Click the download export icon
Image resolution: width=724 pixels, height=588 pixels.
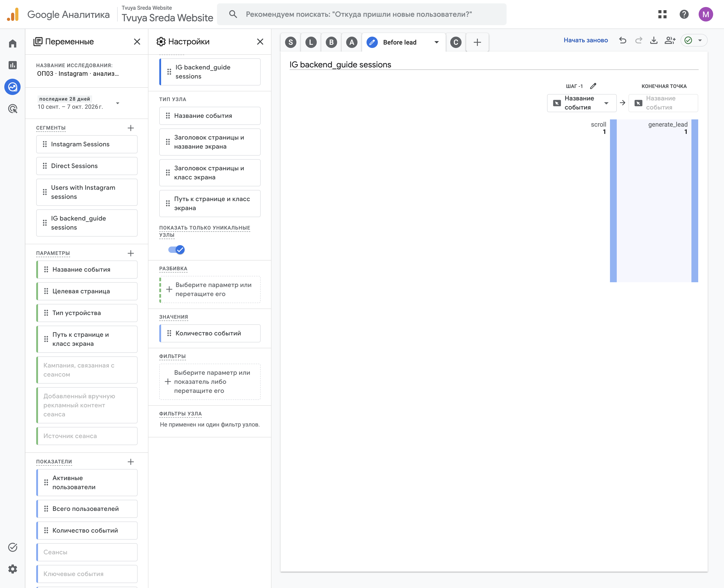pos(654,40)
